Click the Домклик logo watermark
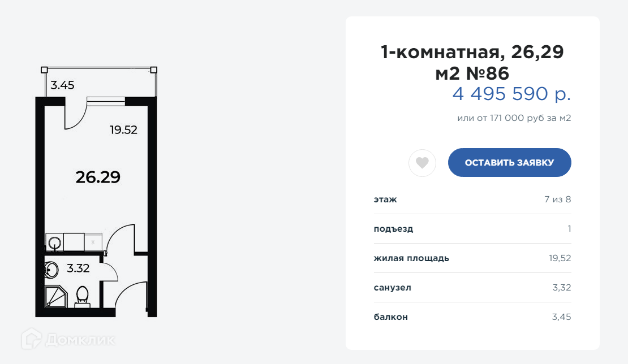The image size is (628, 364). pos(68,339)
